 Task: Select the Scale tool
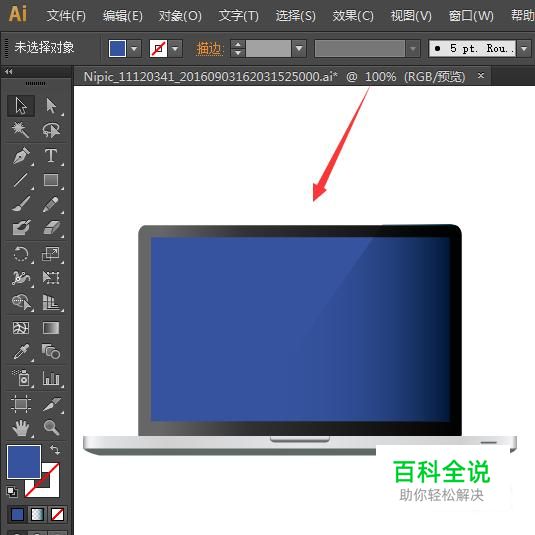pos(51,254)
